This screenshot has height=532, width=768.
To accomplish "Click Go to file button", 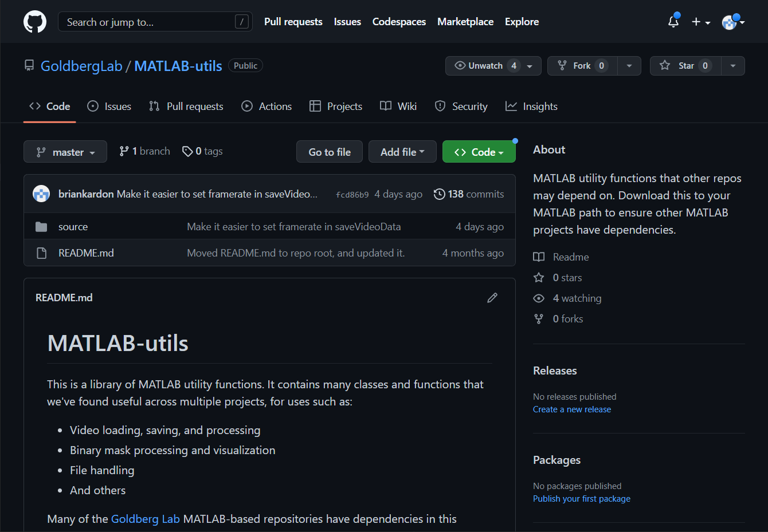I will 330,152.
